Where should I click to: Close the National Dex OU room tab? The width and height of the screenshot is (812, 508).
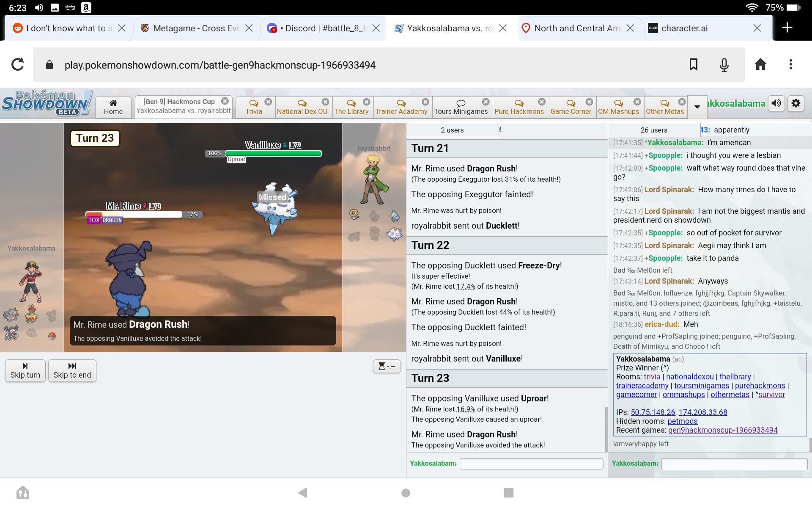325,102
